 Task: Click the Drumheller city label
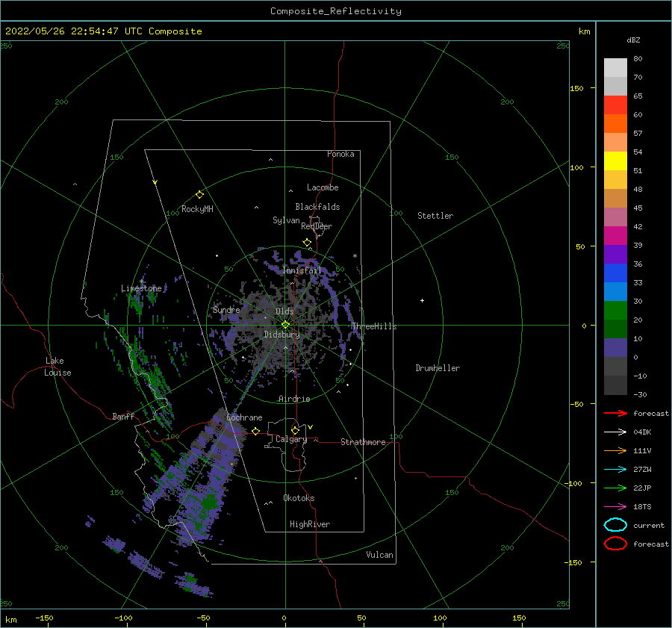[438, 368]
